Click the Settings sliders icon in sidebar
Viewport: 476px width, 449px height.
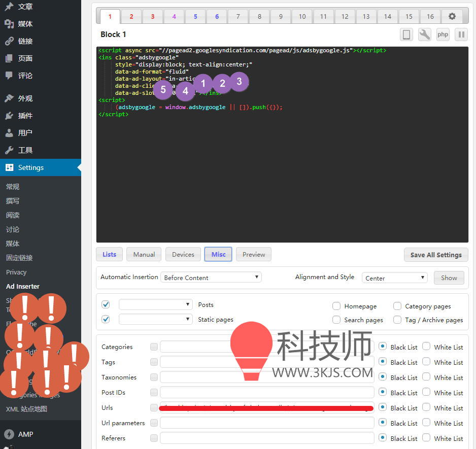pyautogui.click(x=10, y=167)
